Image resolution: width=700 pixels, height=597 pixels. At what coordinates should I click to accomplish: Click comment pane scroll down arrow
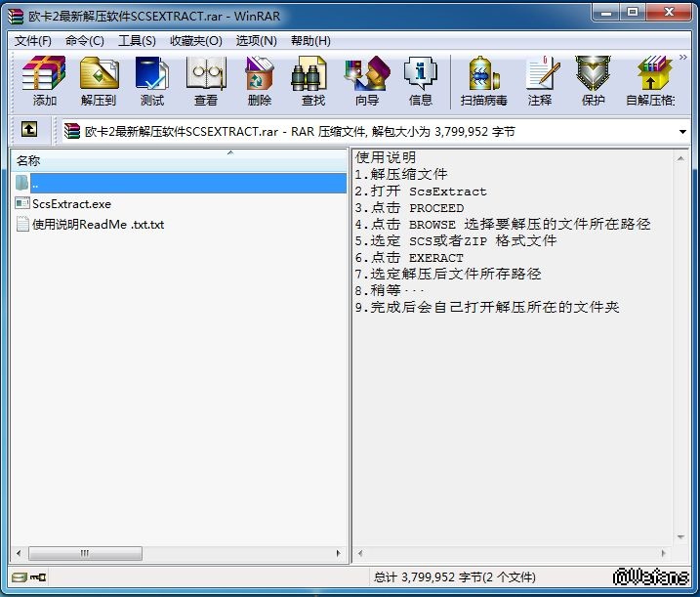[680, 536]
